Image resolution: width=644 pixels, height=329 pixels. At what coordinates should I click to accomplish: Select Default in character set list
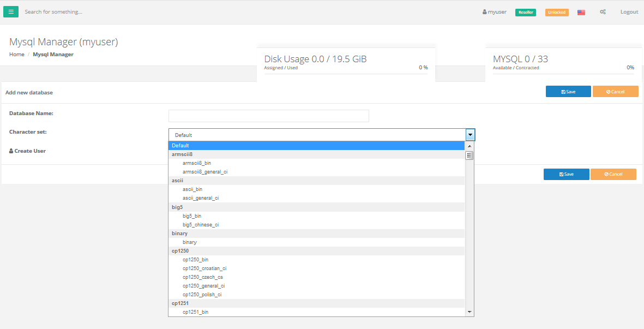click(x=317, y=145)
